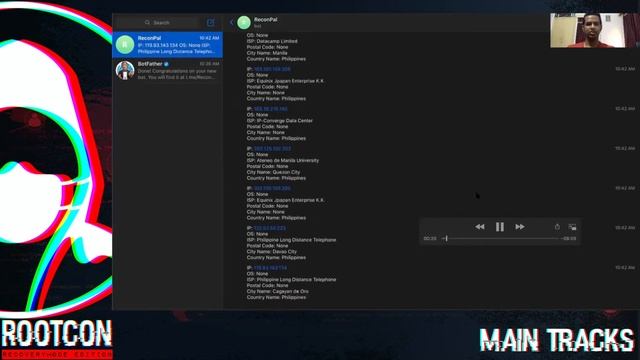The width and height of the screenshot is (640, 360).
Task: Open the ReconPal avatar in chat header
Action: (244, 22)
